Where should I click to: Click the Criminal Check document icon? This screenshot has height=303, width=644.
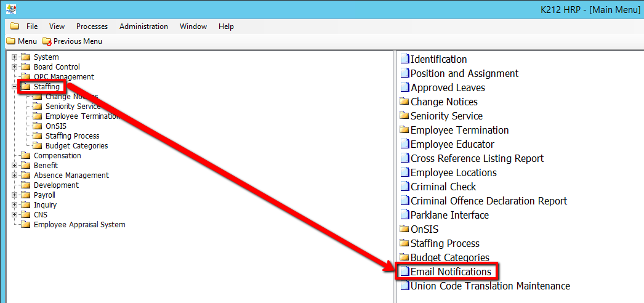pyautogui.click(x=405, y=187)
